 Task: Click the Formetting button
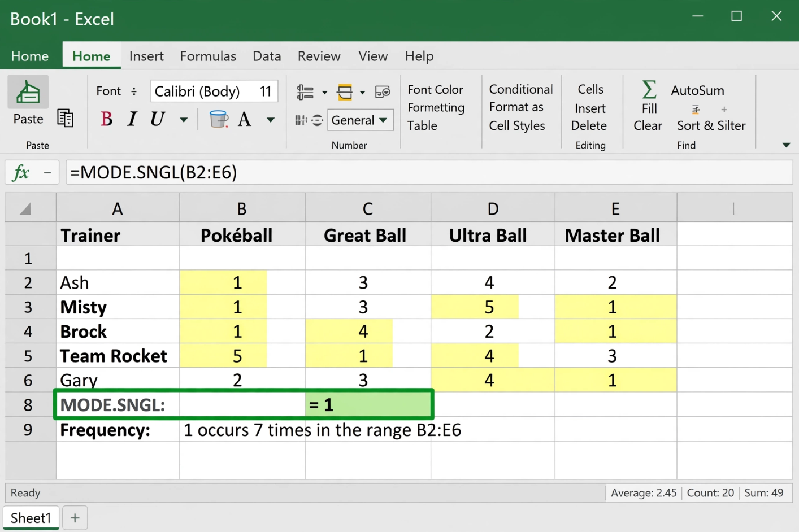coord(436,107)
